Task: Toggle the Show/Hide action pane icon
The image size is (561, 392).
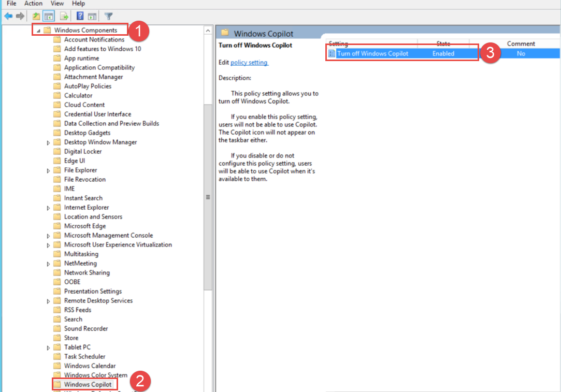Action: pyautogui.click(x=92, y=16)
